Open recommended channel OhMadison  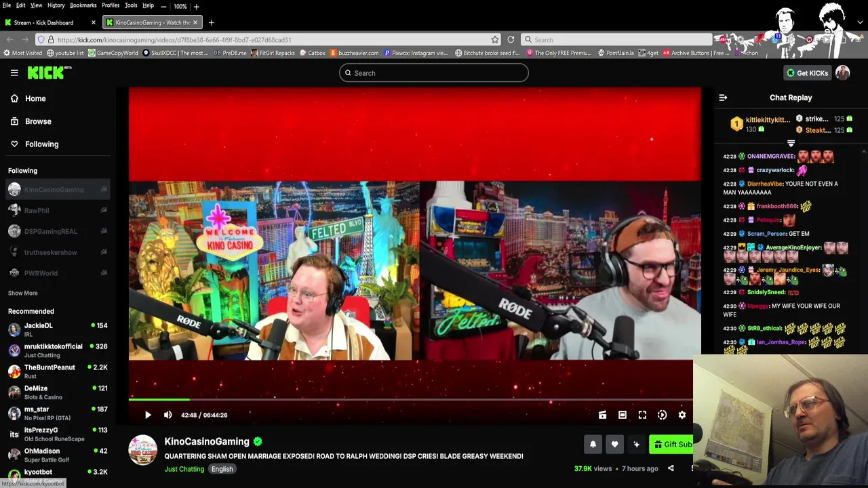click(x=57, y=455)
